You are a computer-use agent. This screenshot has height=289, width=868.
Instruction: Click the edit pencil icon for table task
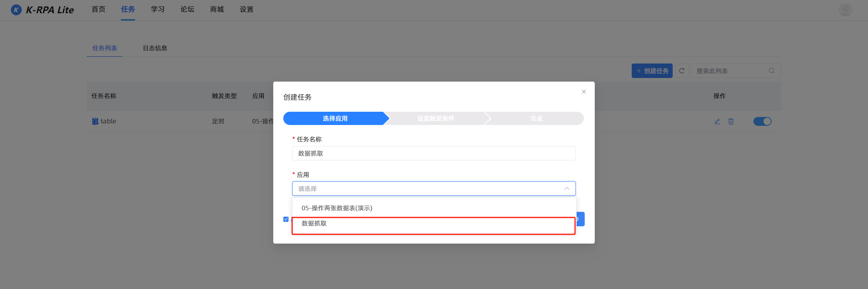click(717, 121)
